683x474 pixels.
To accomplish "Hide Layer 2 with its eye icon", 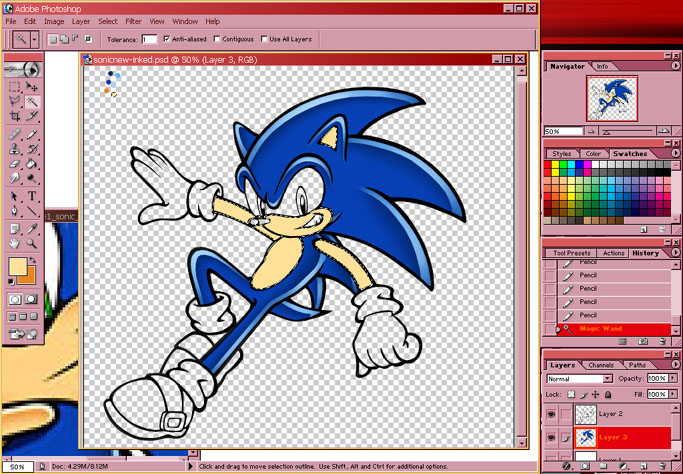I will [551, 414].
